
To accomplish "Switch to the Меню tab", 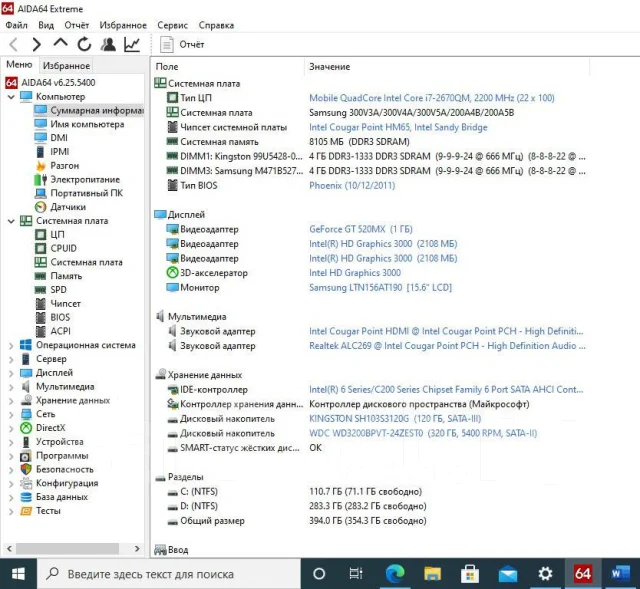I will 19,64.
